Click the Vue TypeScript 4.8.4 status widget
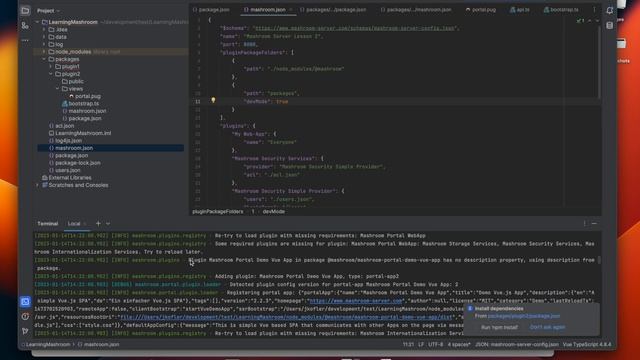Screen dimensions: 640x360 click(x=587, y=344)
